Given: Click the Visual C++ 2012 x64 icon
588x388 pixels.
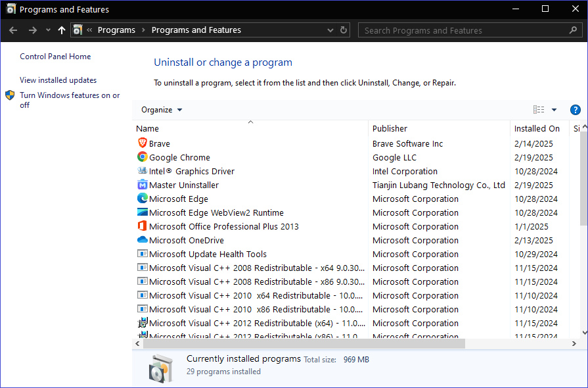Looking at the screenshot, I should point(143,322).
